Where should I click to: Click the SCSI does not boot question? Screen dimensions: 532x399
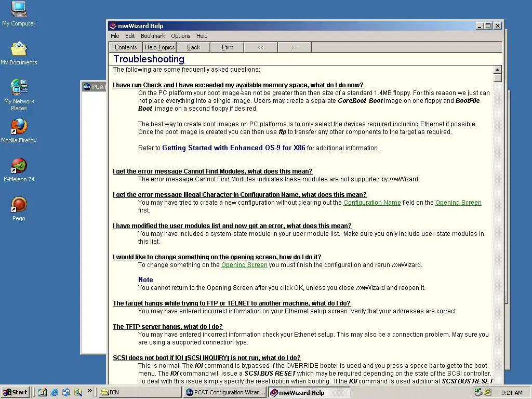point(207,358)
